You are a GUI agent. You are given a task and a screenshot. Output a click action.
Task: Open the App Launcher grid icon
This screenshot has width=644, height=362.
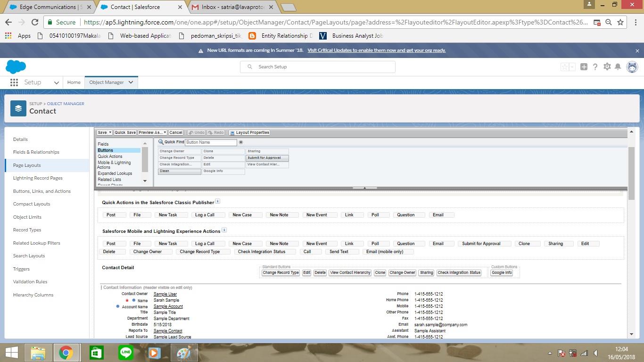[14, 82]
